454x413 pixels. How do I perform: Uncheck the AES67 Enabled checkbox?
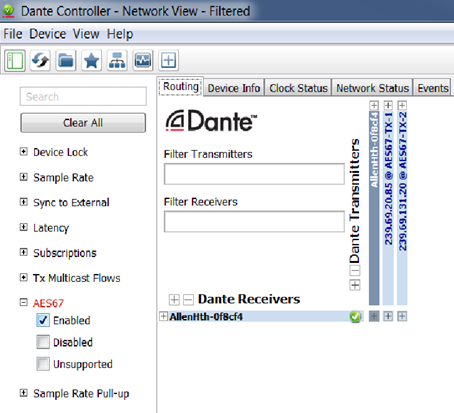tap(43, 320)
